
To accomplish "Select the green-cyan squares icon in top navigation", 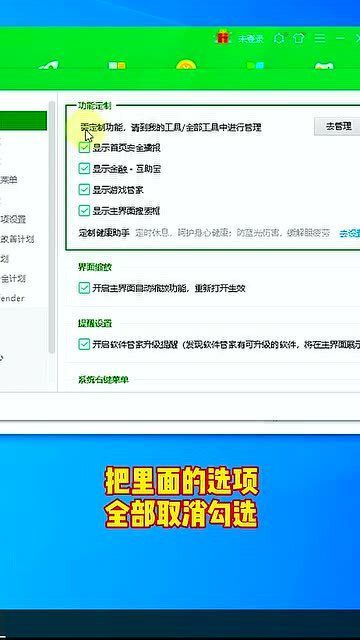I will click(256, 65).
